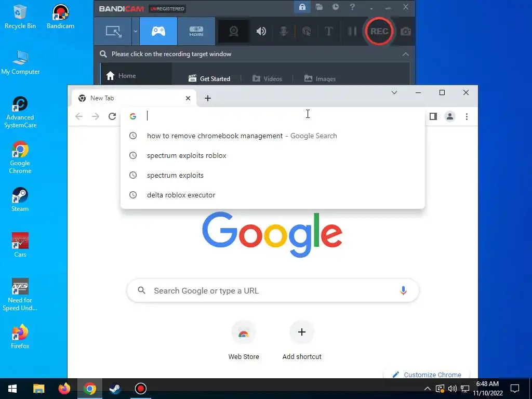Image resolution: width=532 pixels, height=399 pixels.
Task: Open volume control in system tray
Action: coord(453,389)
